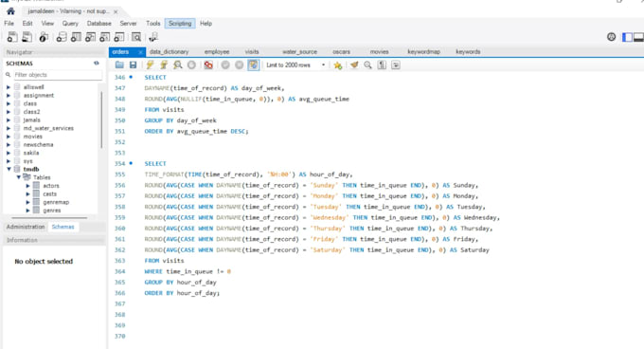Screen dimensions: 644x349
Task: Expand the alliswell schema
Action: pos(9,87)
